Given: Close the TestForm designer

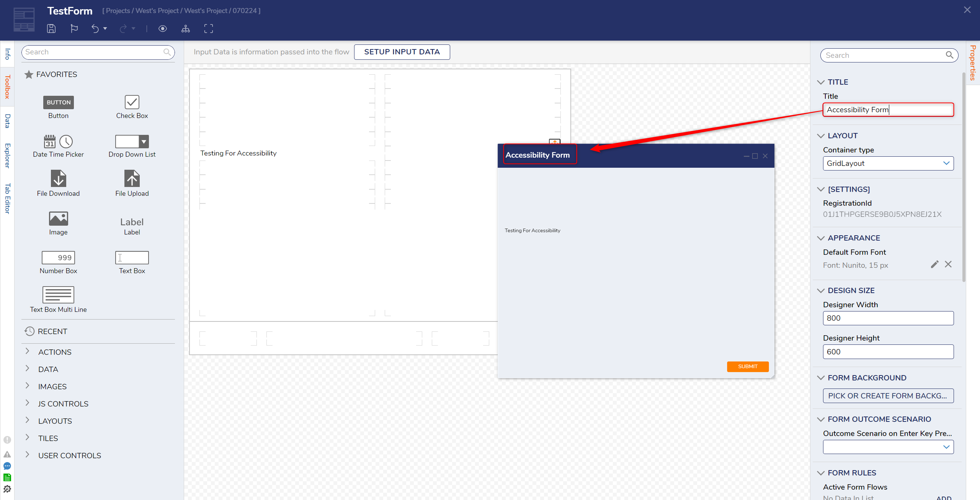Looking at the screenshot, I should point(967,10).
